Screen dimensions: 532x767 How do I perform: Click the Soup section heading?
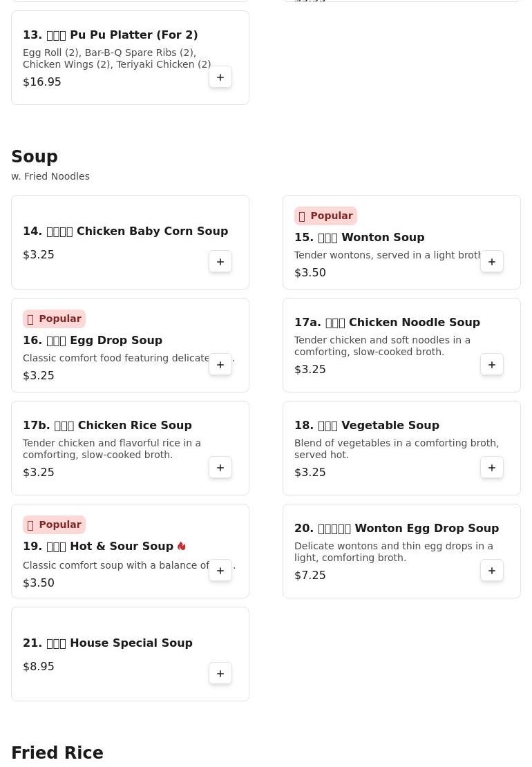(35, 157)
